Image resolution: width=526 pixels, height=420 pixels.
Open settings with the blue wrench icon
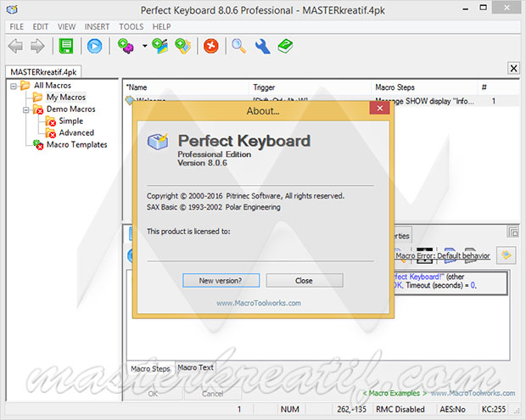(x=262, y=46)
